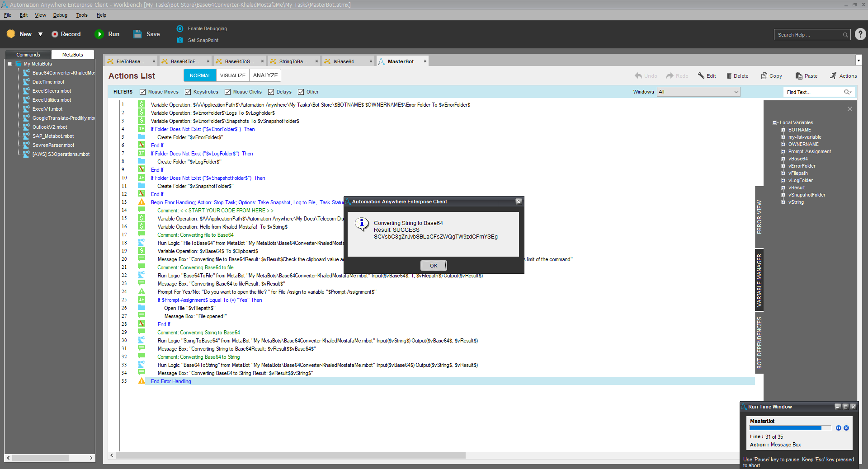Click the Undo arrow icon

click(x=638, y=75)
